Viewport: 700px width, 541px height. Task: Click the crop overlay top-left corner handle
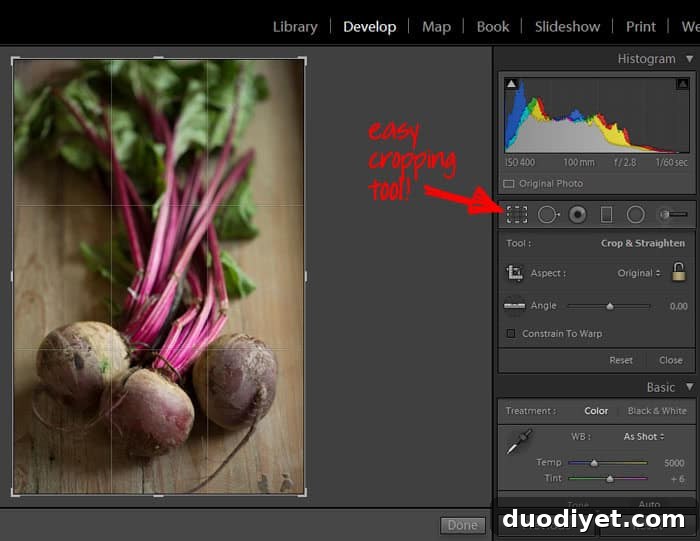pos(14,60)
